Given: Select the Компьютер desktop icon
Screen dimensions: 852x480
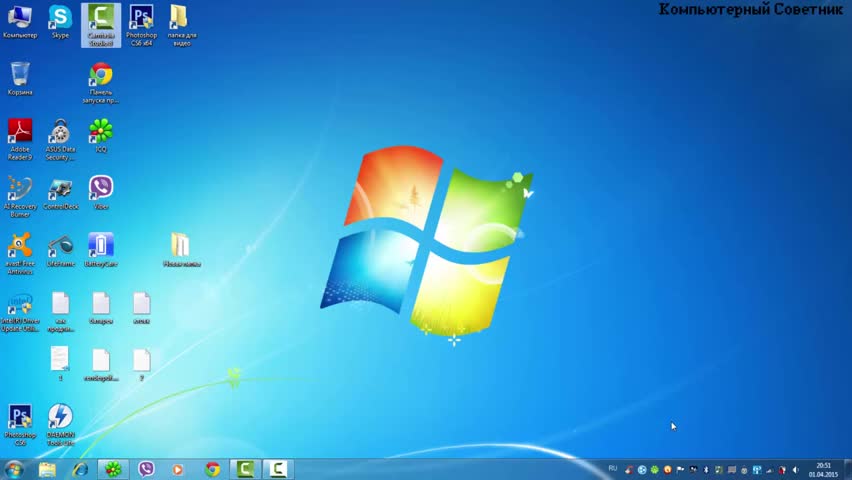Looking at the screenshot, I should click(x=20, y=23).
